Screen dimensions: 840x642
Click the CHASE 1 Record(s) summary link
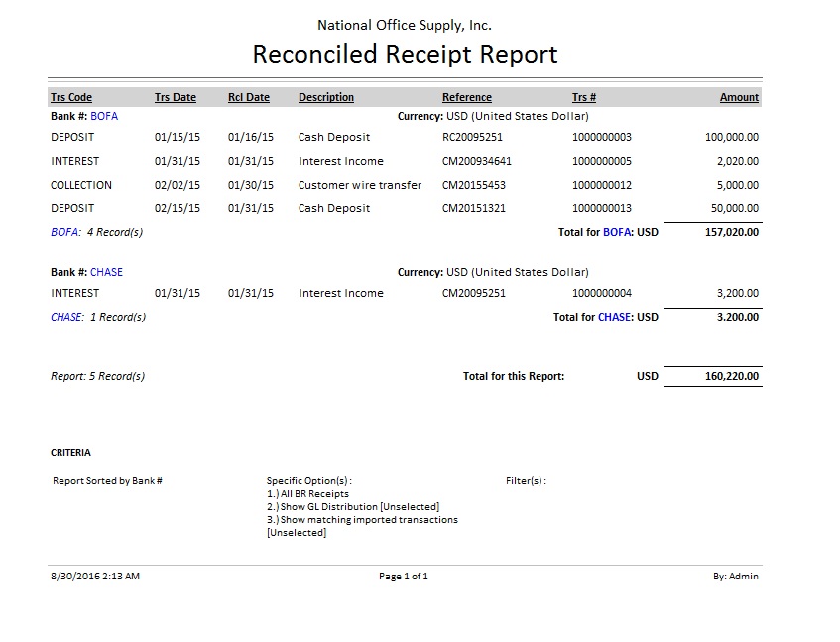tap(98, 318)
